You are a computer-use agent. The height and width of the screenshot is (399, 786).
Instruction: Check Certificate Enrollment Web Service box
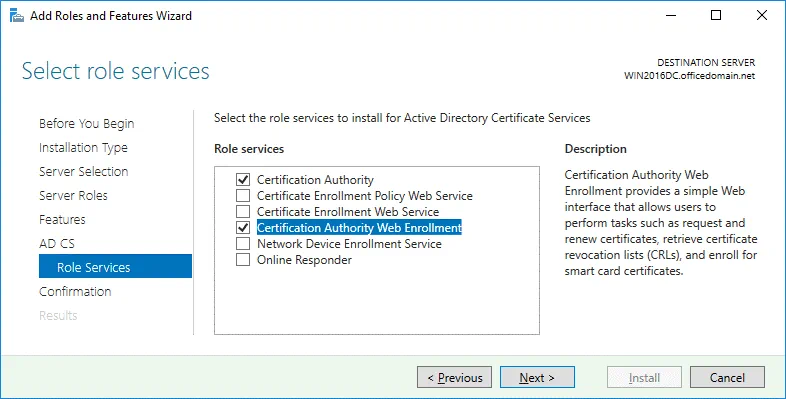[243, 212]
